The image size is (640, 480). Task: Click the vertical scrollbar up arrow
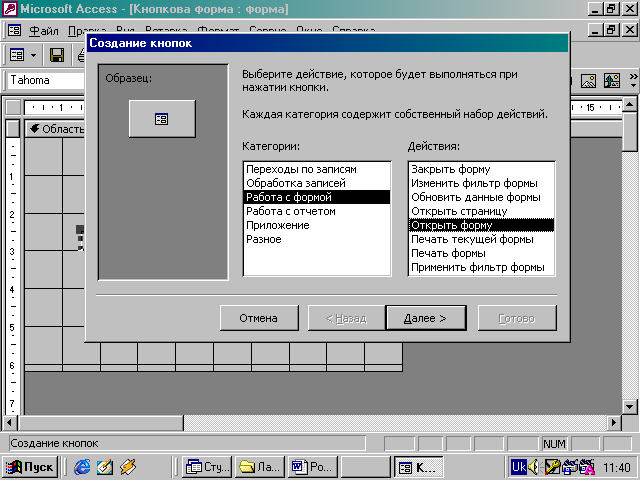click(630, 105)
